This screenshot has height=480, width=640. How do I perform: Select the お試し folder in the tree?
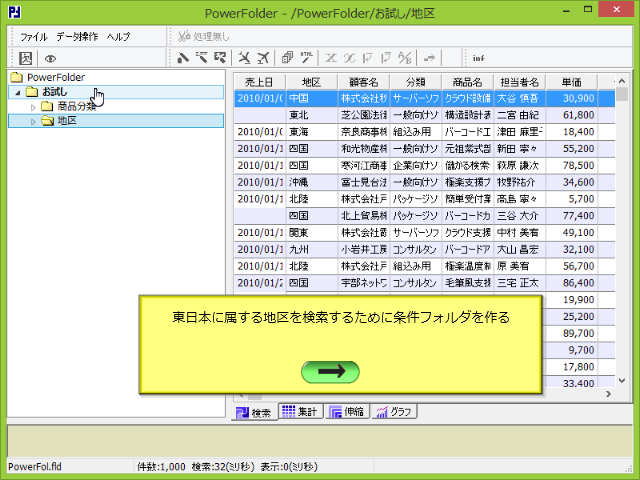tap(54, 92)
